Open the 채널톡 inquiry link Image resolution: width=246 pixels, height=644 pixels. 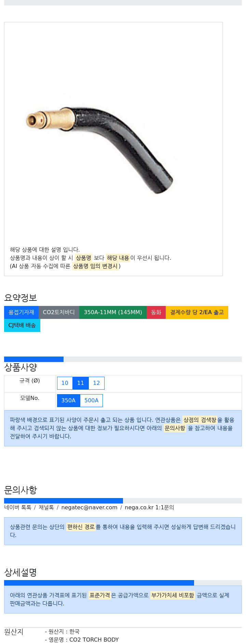[x=46, y=508]
